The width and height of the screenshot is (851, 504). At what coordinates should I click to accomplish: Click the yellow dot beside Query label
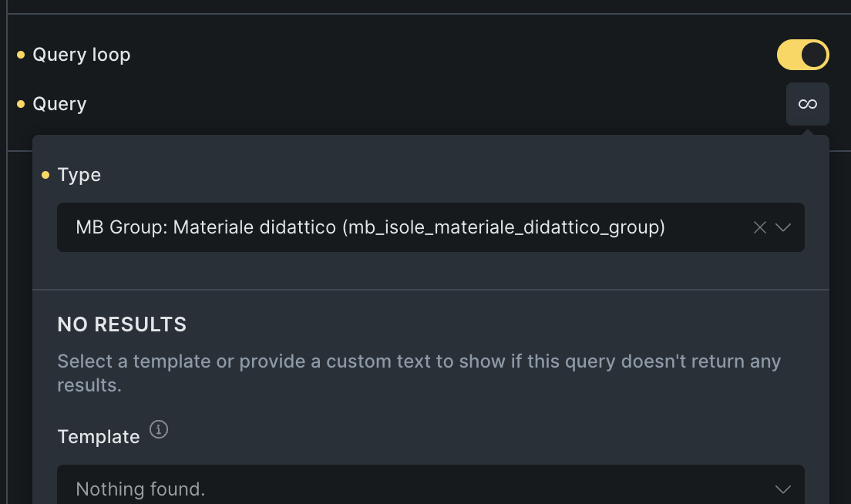tap(21, 104)
